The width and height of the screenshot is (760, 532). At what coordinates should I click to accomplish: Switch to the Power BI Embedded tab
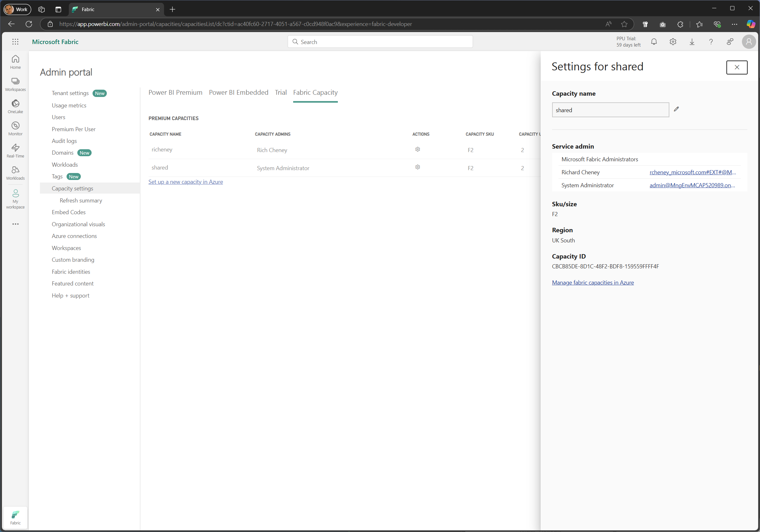pyautogui.click(x=238, y=92)
